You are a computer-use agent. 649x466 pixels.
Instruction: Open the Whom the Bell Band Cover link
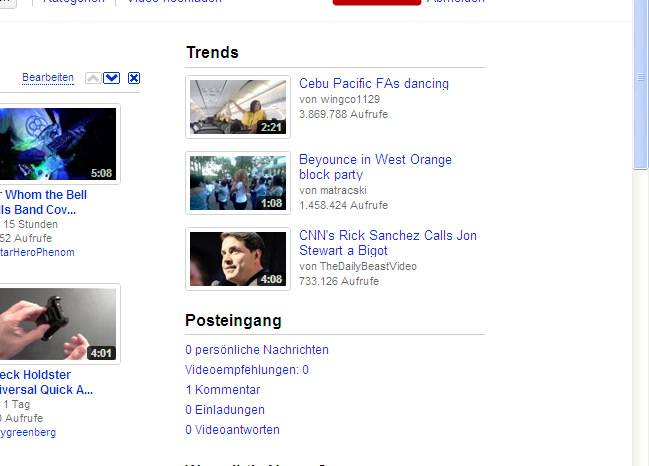[x=43, y=202]
